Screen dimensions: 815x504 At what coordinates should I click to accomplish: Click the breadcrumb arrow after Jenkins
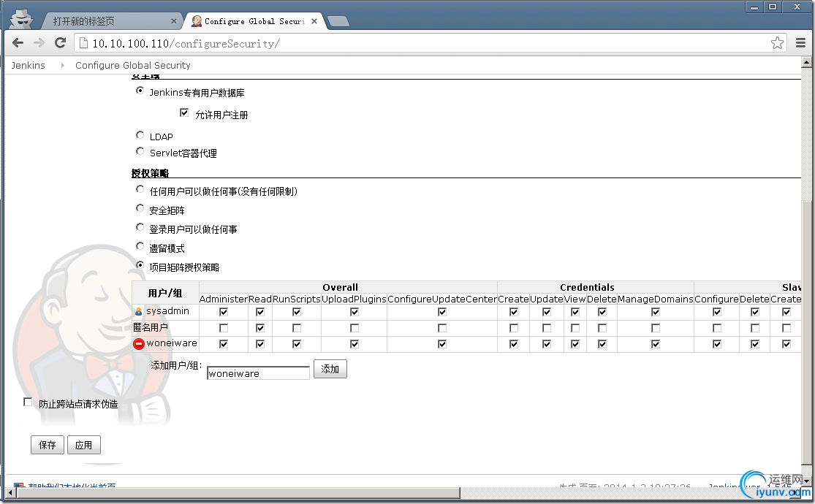tap(62, 66)
